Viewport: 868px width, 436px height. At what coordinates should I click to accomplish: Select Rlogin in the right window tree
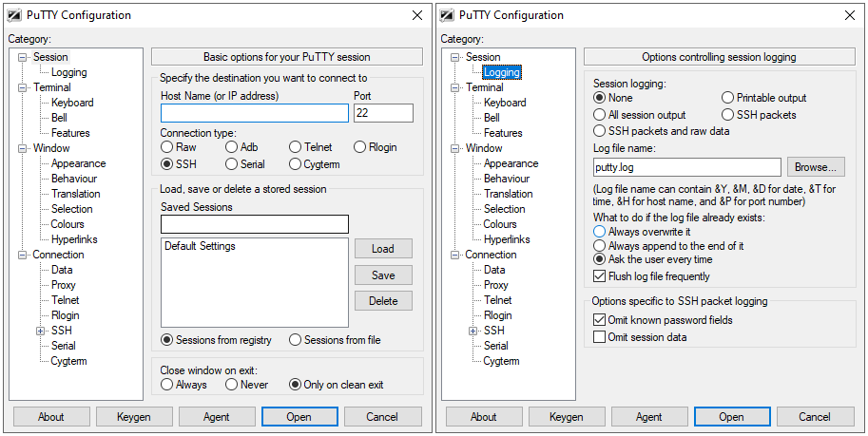(x=498, y=316)
